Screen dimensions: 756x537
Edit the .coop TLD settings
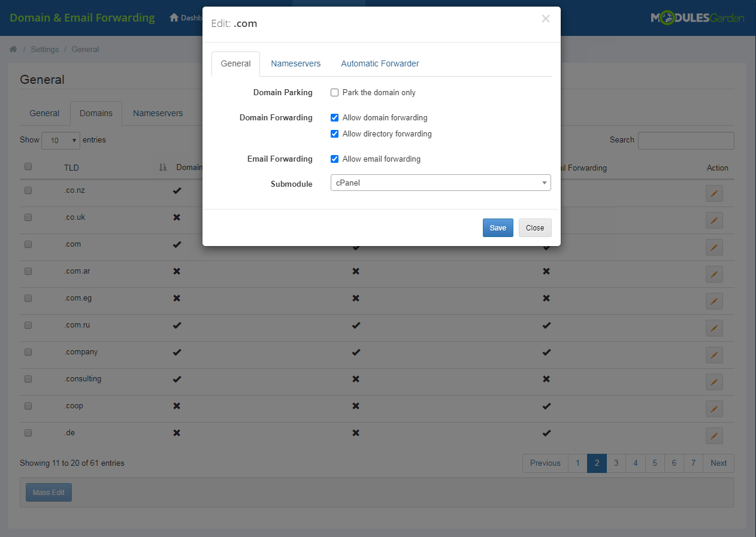[713, 409]
